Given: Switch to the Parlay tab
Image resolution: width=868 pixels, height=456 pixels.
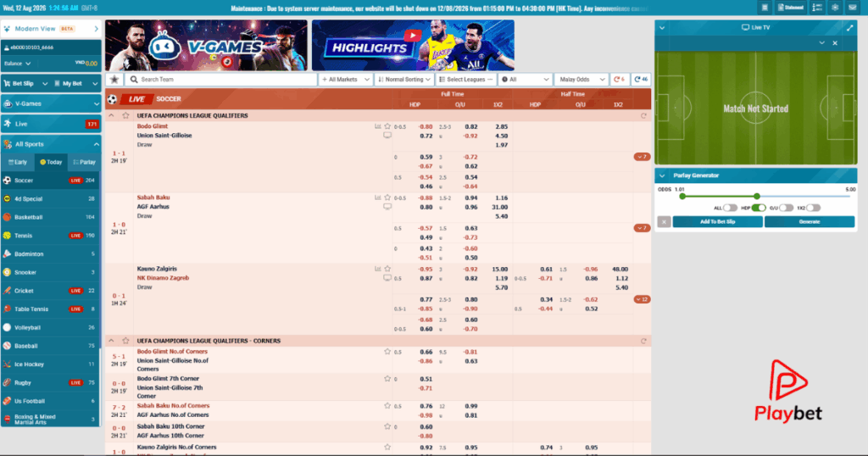Looking at the screenshot, I should (84, 162).
